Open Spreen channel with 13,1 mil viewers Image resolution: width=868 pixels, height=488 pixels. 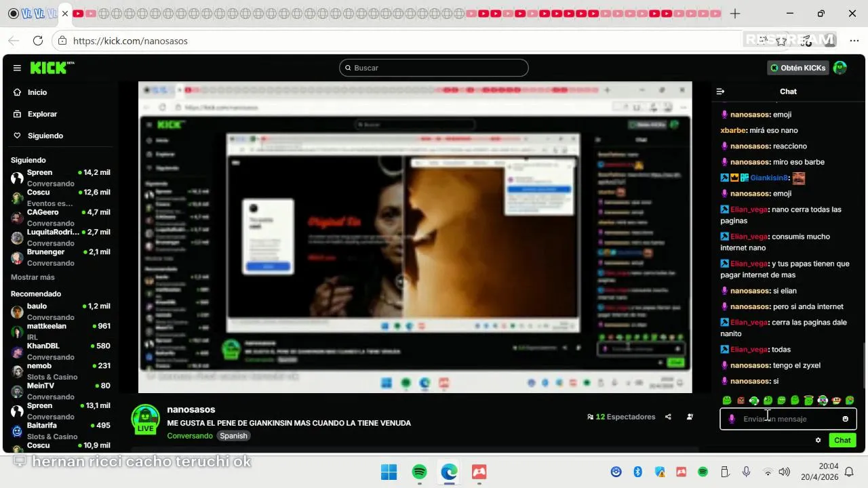60,411
